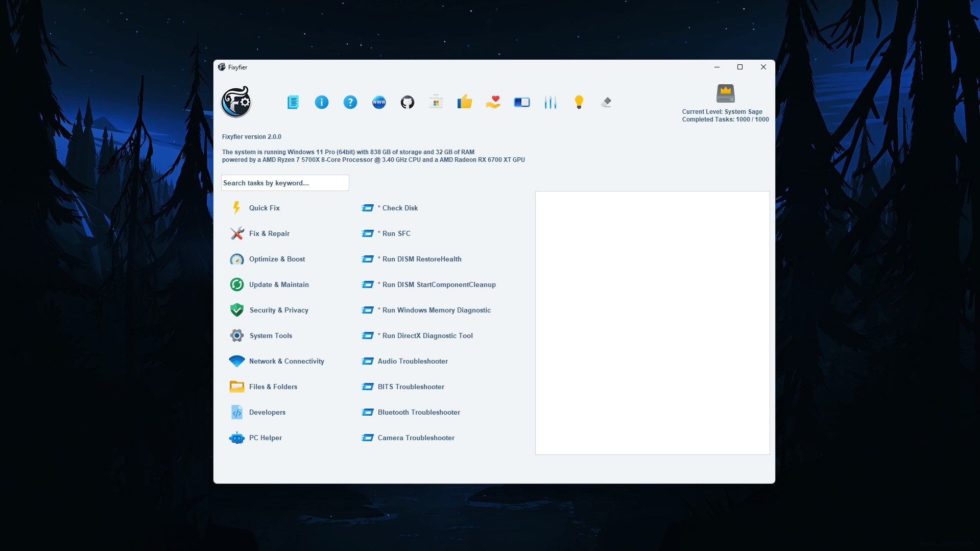Click the info icon in the toolbar
The height and width of the screenshot is (551, 980).
coord(322,102)
